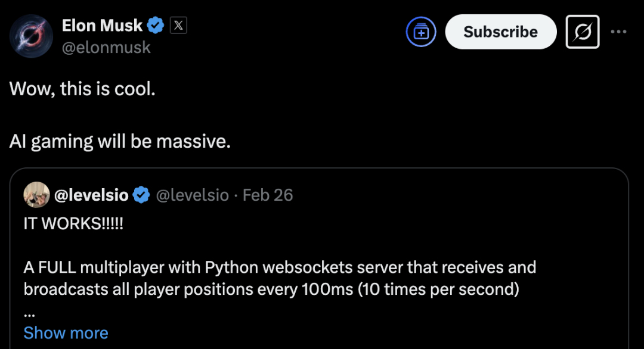Open the Grok slashed-circle icon

pyautogui.click(x=583, y=32)
